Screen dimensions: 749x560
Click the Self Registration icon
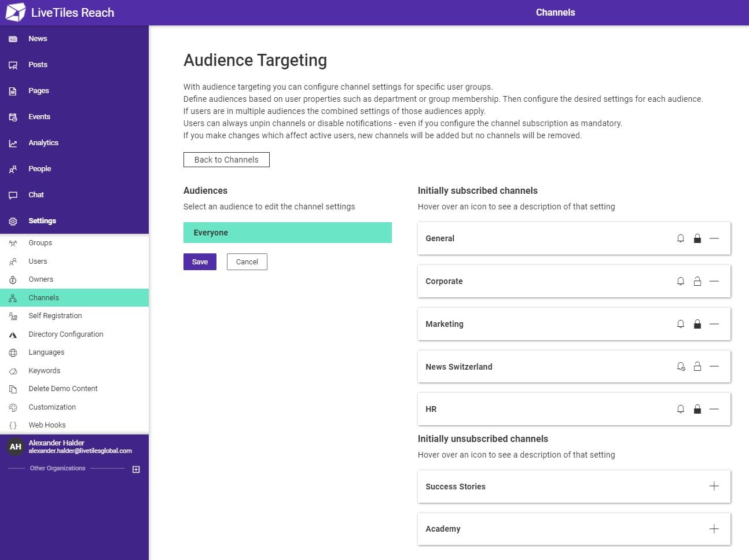tap(13, 316)
